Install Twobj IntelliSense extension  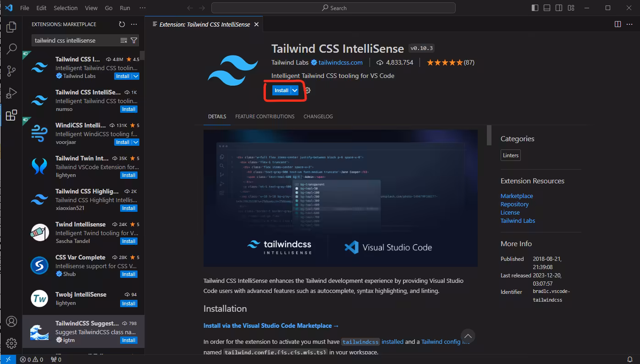[x=129, y=303]
